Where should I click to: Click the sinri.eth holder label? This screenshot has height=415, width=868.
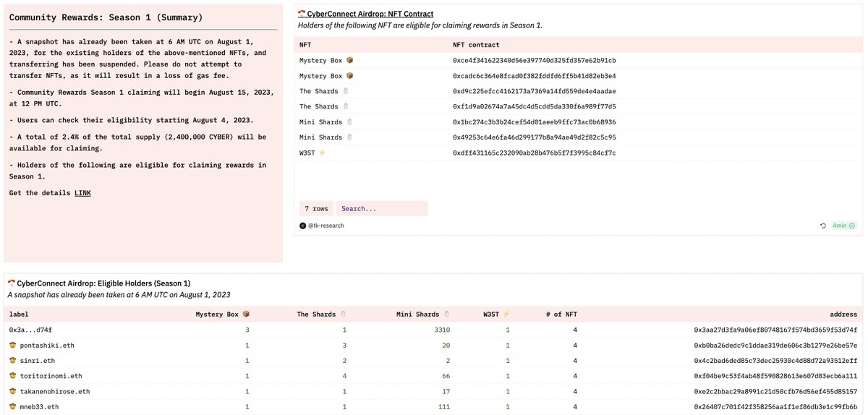click(38, 360)
